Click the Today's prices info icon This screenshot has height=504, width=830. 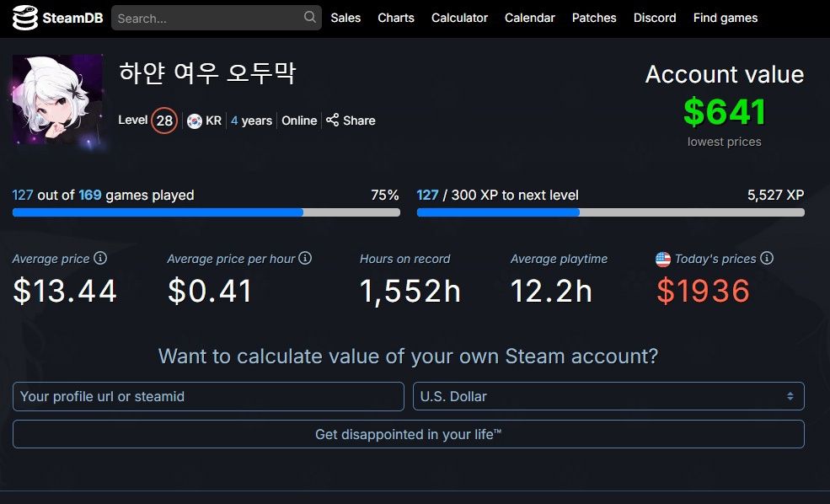pyautogui.click(x=767, y=258)
